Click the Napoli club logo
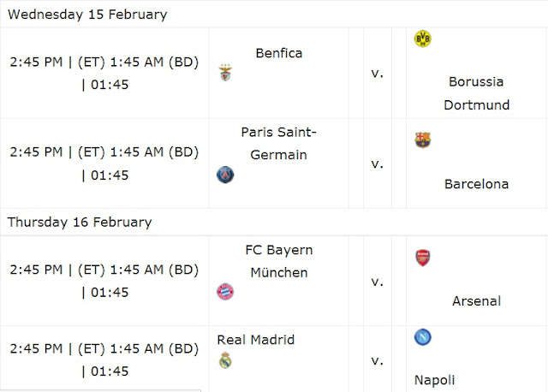This screenshot has height=392, width=548. [x=422, y=337]
